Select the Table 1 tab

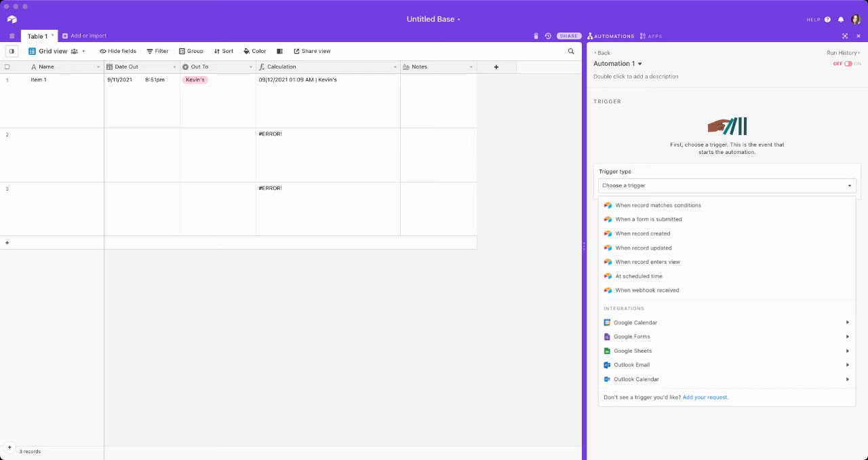pyautogui.click(x=37, y=36)
